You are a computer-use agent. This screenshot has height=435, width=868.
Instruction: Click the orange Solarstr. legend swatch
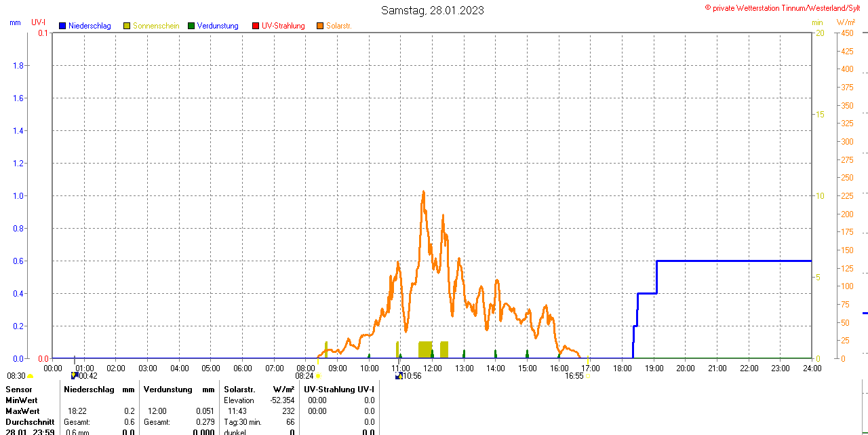320,26
